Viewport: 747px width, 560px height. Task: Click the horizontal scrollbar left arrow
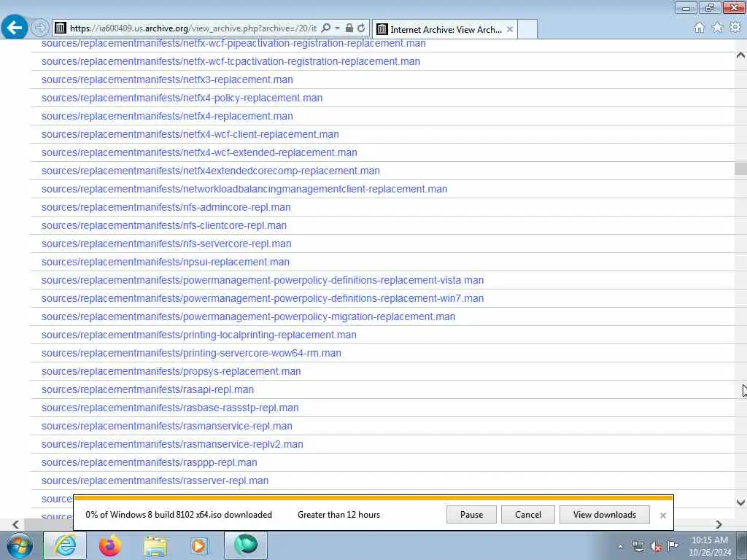pyautogui.click(x=16, y=524)
